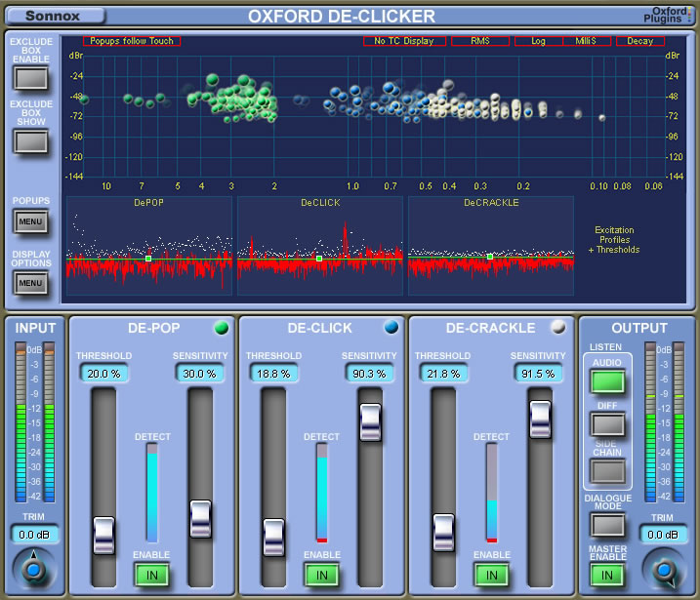Click the DE-CRACKLE Threshold slider handle
Image resolution: width=700 pixels, height=600 pixels.
pyautogui.click(x=443, y=533)
